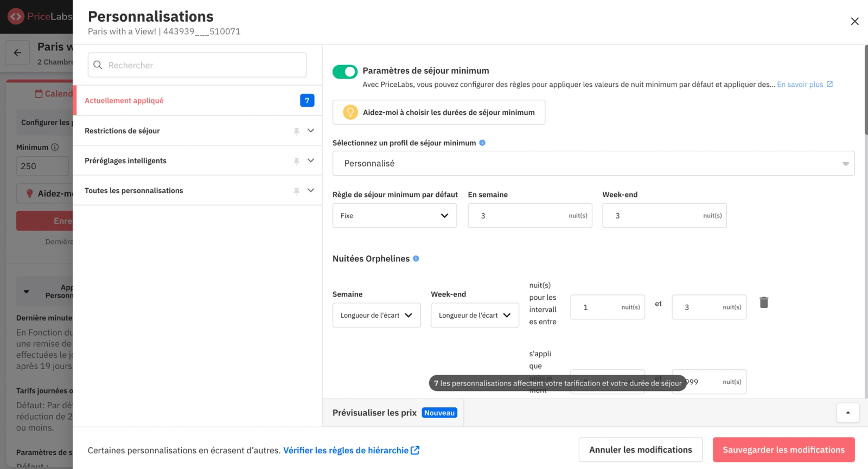868x469 pixels.
Task: Click the search magnifier icon
Action: (x=98, y=65)
